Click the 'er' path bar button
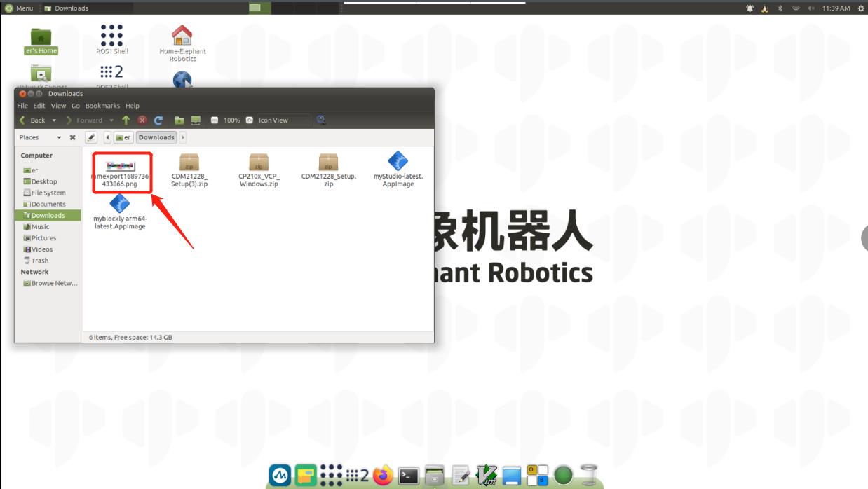 pos(123,137)
